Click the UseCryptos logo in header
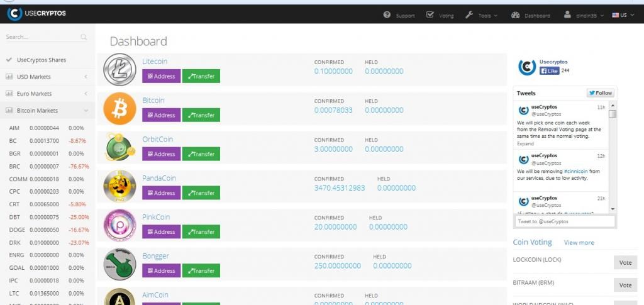This screenshot has height=305, width=644. click(36, 14)
